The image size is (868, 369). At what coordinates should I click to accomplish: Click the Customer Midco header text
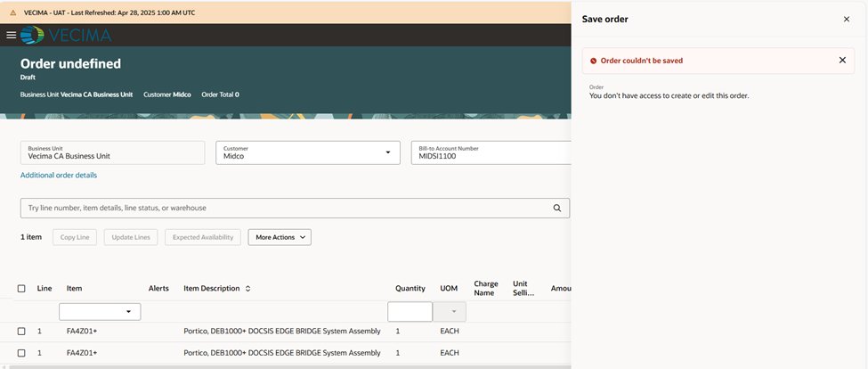[x=166, y=94]
